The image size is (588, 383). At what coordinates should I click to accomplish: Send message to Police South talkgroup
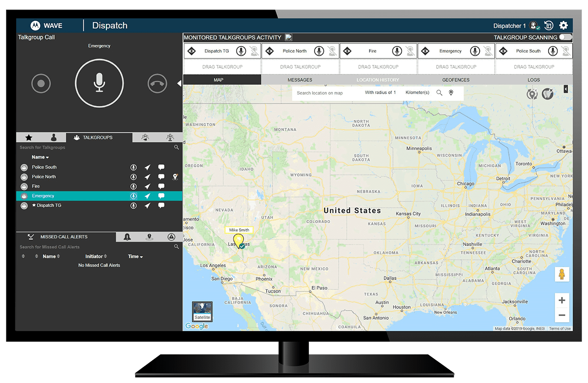161,167
